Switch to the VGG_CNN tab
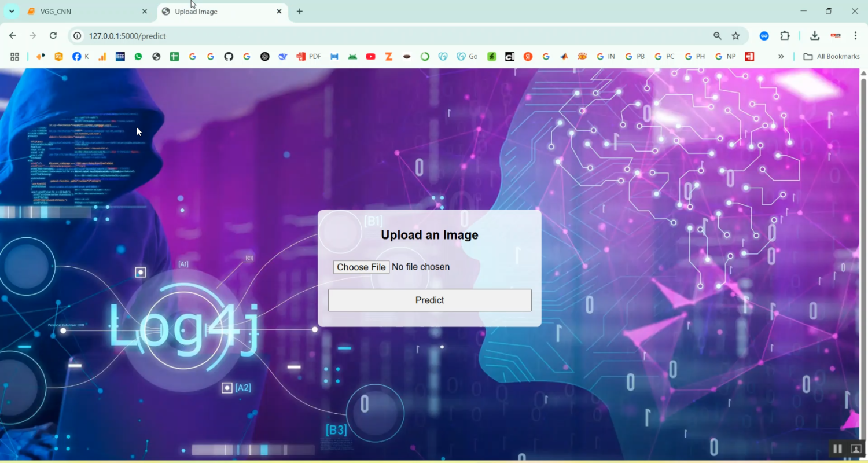 tap(88, 12)
